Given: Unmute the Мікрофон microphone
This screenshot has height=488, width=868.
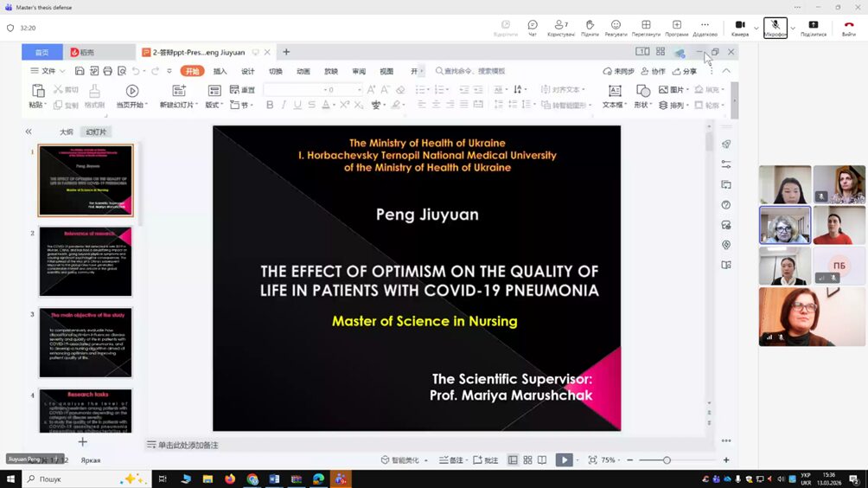Looking at the screenshot, I should click(775, 25).
